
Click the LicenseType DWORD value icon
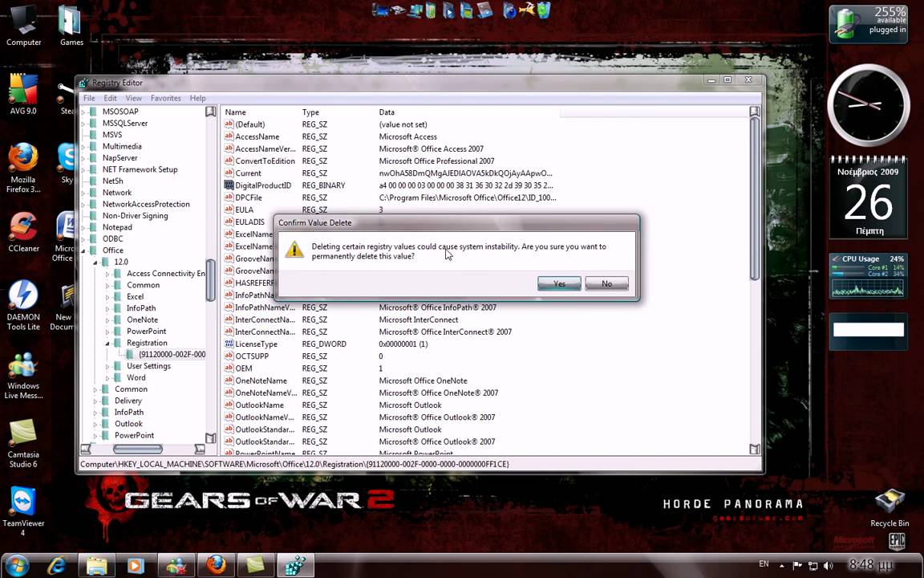point(229,344)
